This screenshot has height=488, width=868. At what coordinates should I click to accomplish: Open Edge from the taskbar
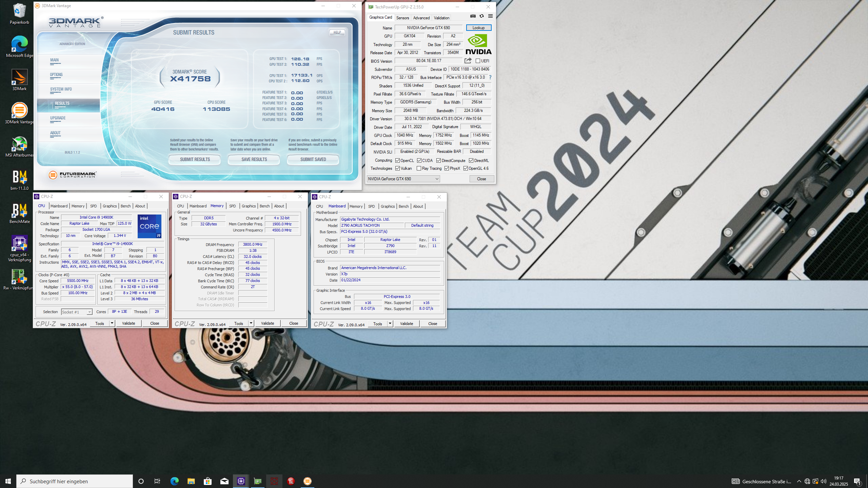click(174, 481)
